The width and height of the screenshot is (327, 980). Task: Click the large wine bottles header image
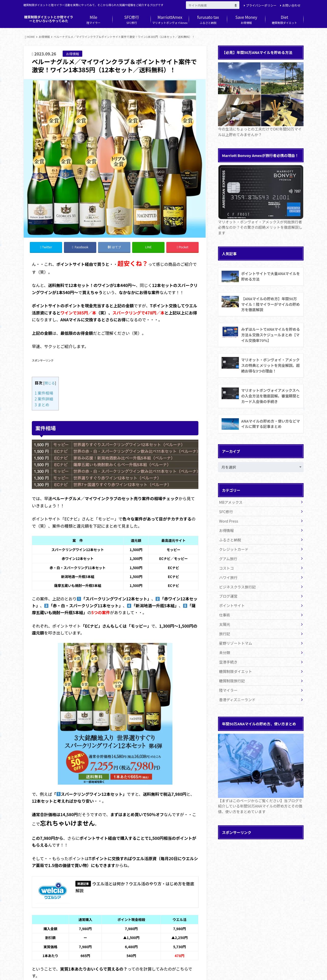tap(115, 158)
